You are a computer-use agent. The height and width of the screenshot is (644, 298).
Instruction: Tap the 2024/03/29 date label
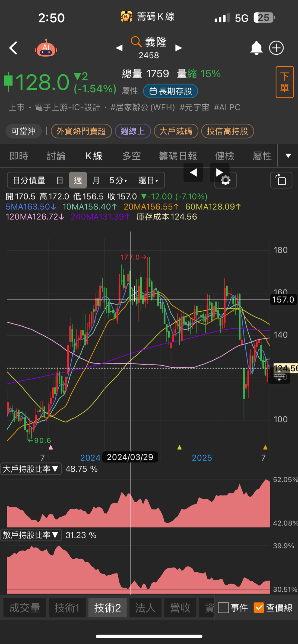130,457
